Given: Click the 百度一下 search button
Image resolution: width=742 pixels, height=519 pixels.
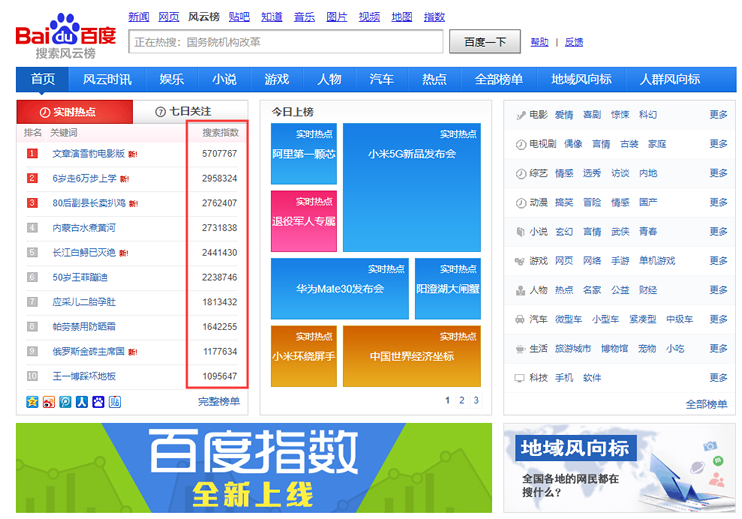Looking at the screenshot, I should [x=485, y=42].
